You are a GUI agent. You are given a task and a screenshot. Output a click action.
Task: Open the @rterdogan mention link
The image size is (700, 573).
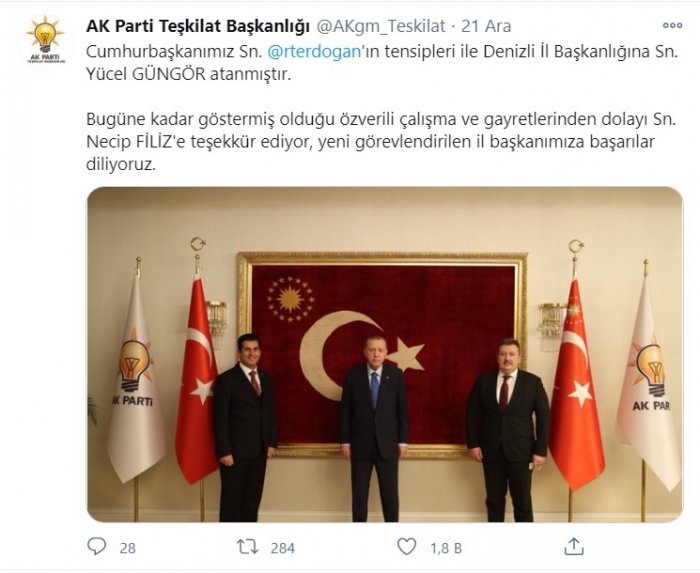coord(314,51)
